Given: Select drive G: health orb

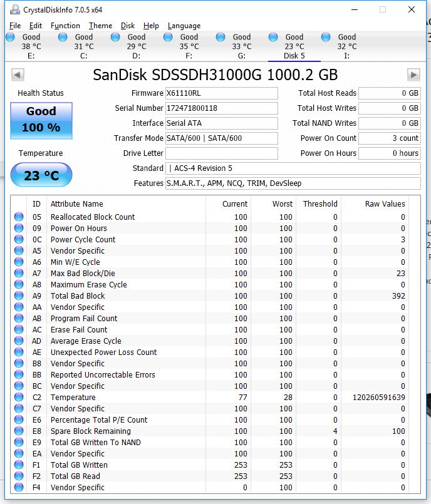Looking at the screenshot, I should [x=221, y=38].
